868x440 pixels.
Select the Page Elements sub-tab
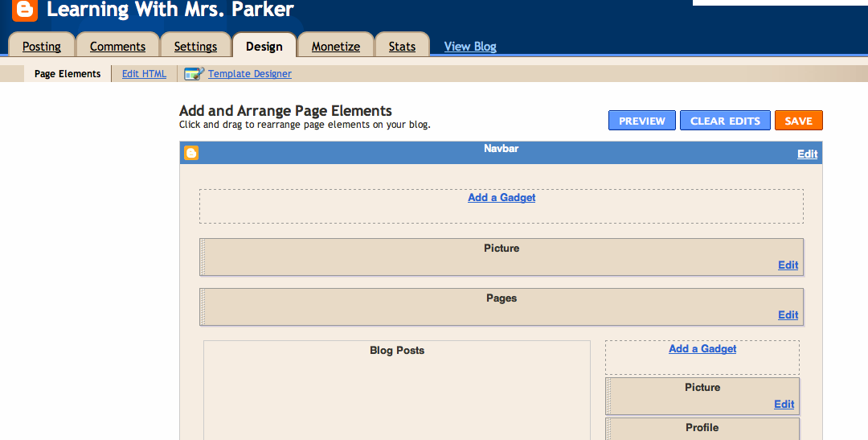pyautogui.click(x=68, y=74)
